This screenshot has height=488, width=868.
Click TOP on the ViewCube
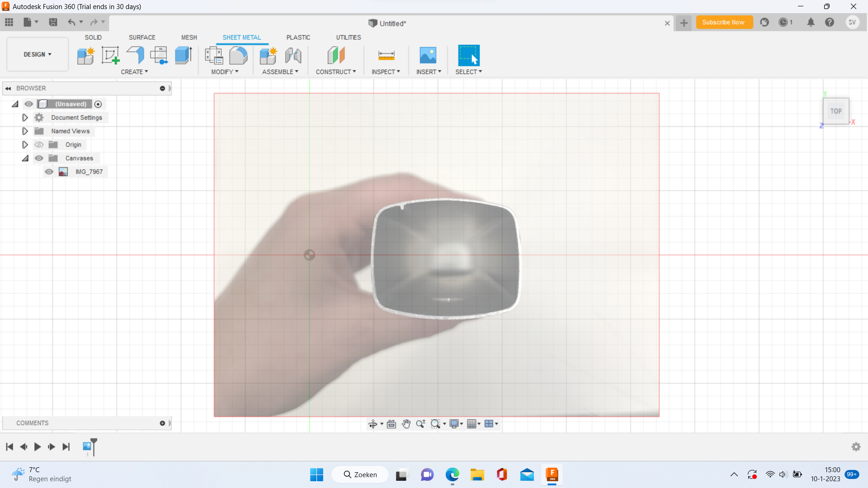836,111
